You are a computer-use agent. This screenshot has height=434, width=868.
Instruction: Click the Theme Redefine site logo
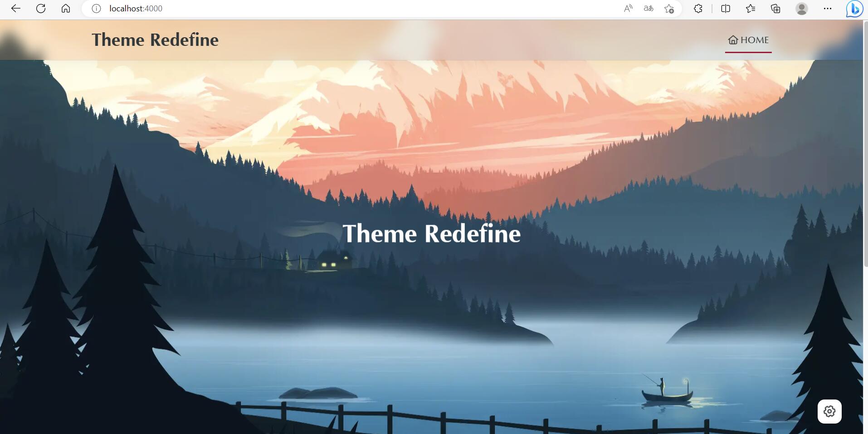(155, 40)
